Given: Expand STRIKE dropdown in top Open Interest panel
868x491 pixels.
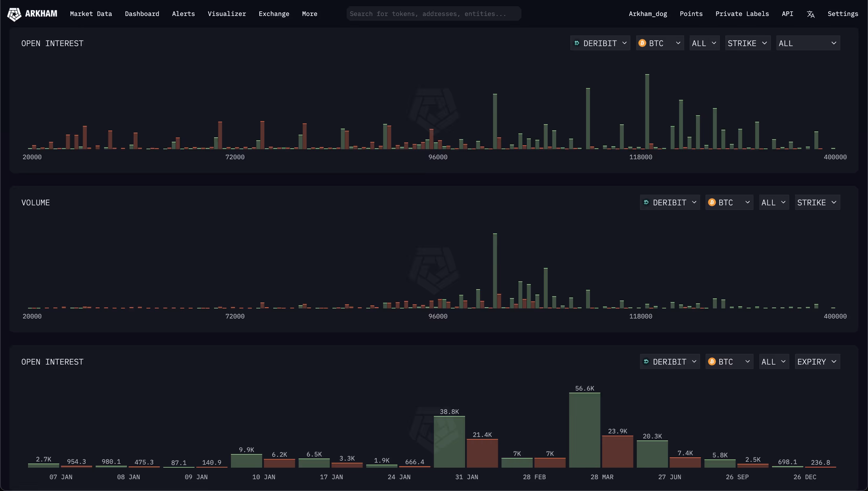Looking at the screenshot, I should 747,43.
